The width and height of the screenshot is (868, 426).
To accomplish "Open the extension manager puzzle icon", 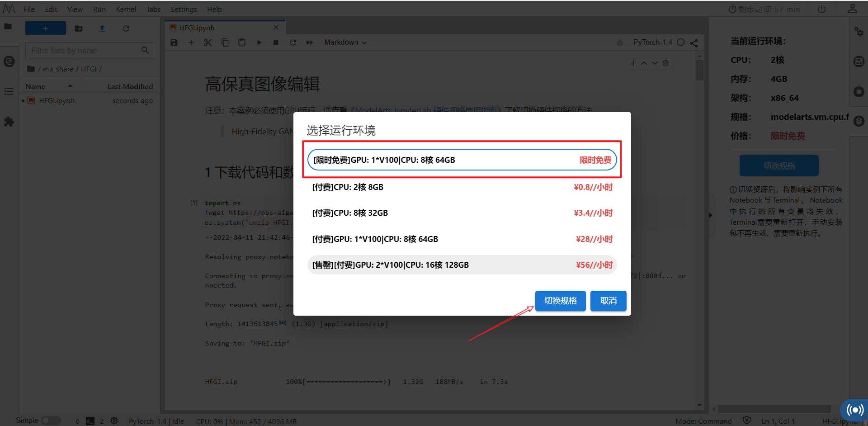I will click(x=9, y=122).
